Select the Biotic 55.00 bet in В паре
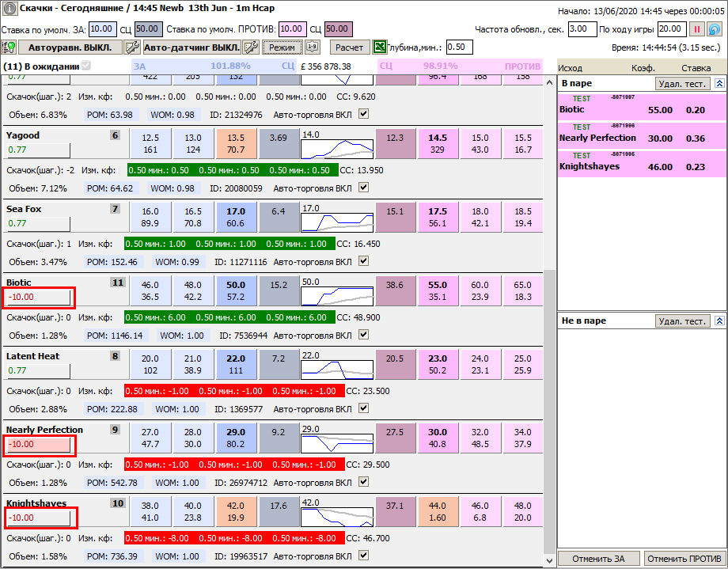728x569 pixels. (x=642, y=106)
